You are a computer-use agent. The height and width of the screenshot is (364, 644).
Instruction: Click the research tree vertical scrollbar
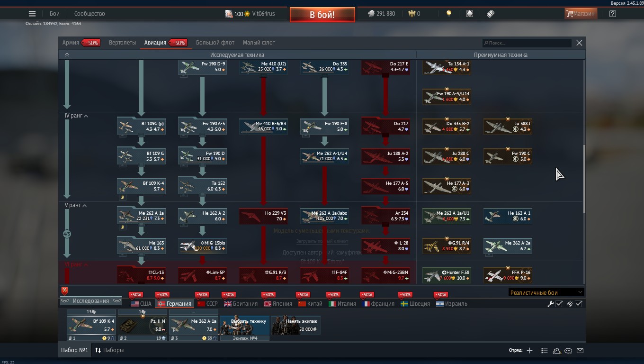tap(584, 179)
